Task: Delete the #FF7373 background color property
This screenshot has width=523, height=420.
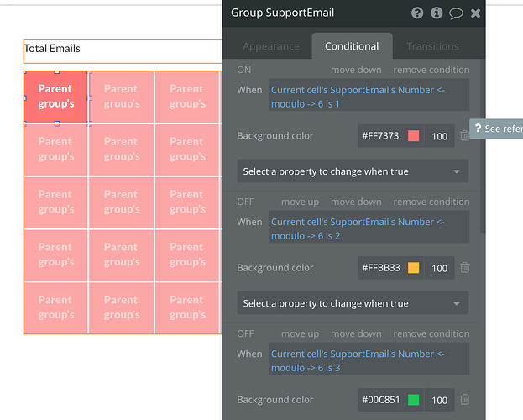Action: [x=464, y=135]
